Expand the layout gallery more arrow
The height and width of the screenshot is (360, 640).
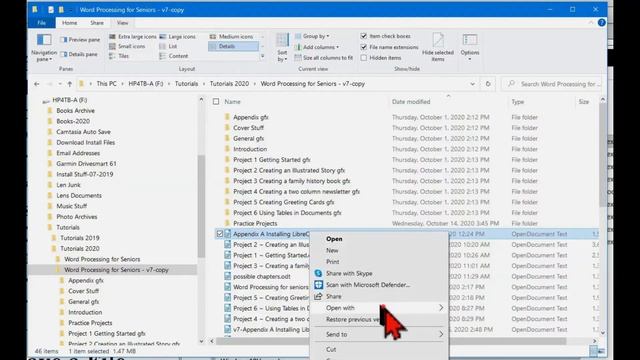point(262,56)
